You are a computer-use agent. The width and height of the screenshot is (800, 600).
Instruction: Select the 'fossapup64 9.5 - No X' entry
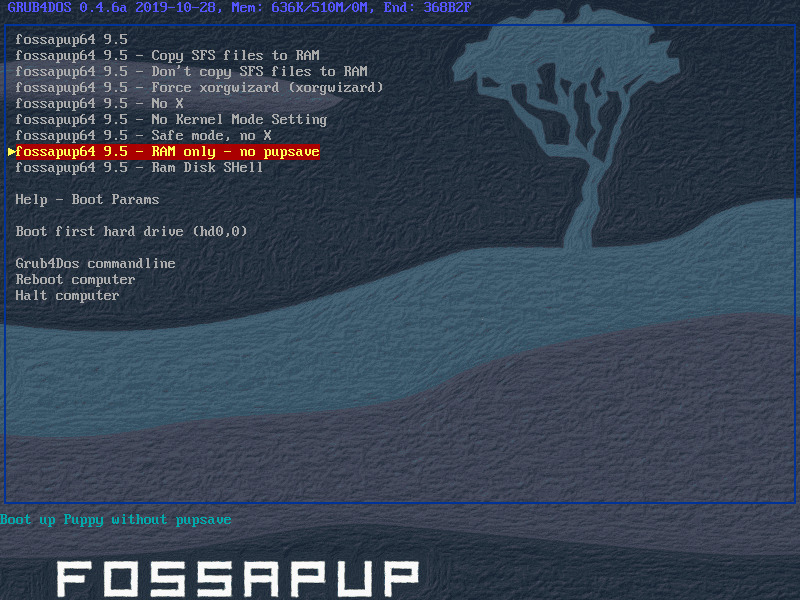(99, 104)
